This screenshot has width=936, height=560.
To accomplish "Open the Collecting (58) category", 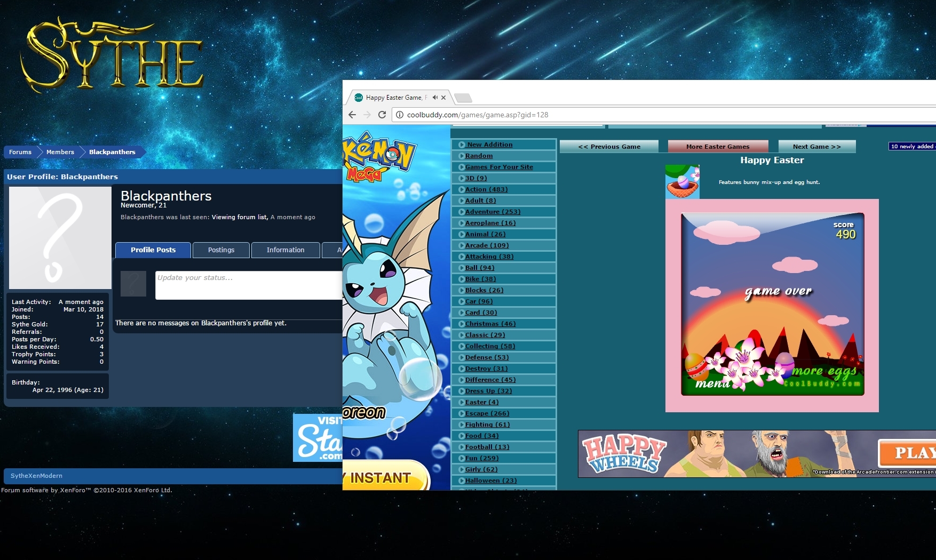I will tap(490, 346).
